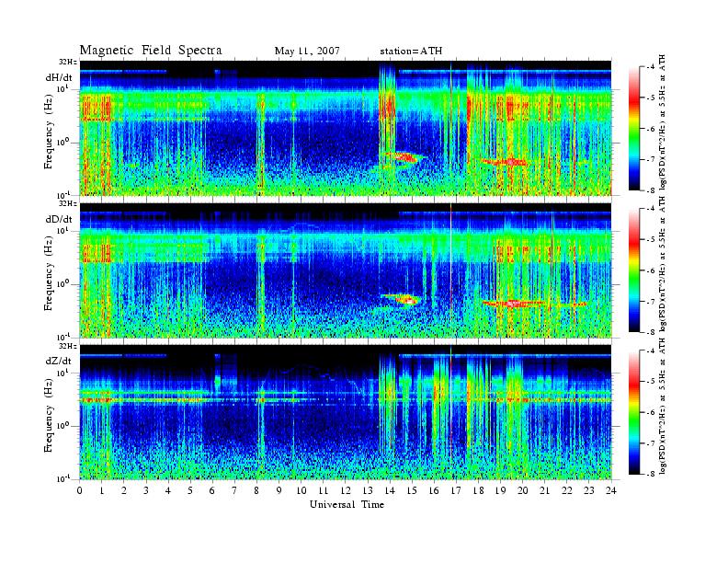Image resolution: width=728 pixels, height=563 pixels.
Task: Click time axis tick label "23"
Action: coord(589,491)
